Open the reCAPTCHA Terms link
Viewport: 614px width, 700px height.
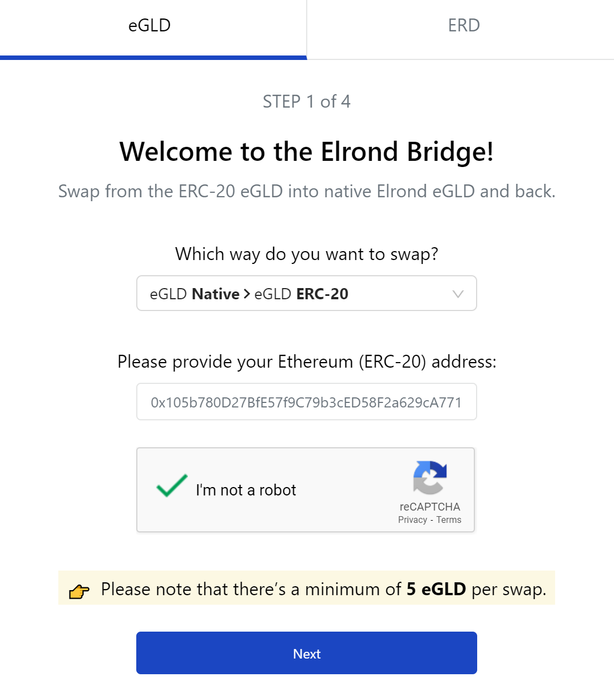point(449,520)
